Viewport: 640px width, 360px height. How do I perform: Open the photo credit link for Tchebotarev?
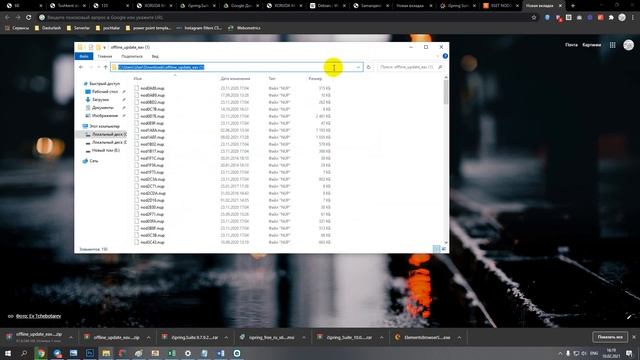coord(38,316)
